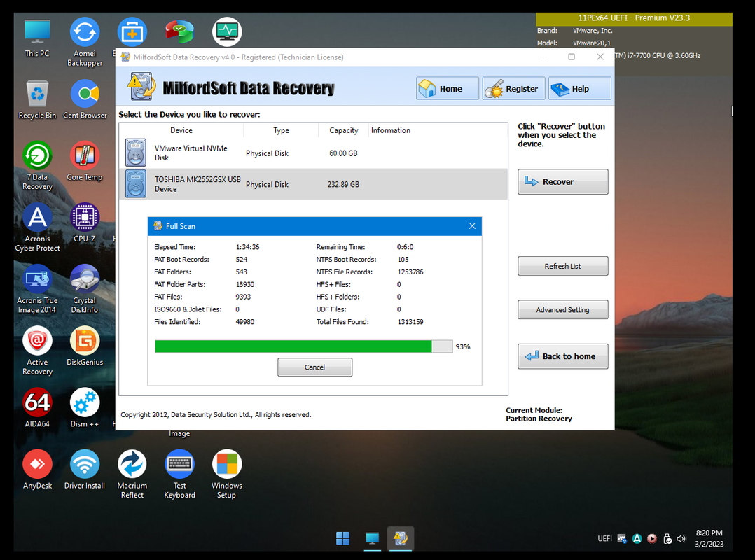The width and height of the screenshot is (755, 560).
Task: Click Back to home button
Action: click(x=563, y=356)
